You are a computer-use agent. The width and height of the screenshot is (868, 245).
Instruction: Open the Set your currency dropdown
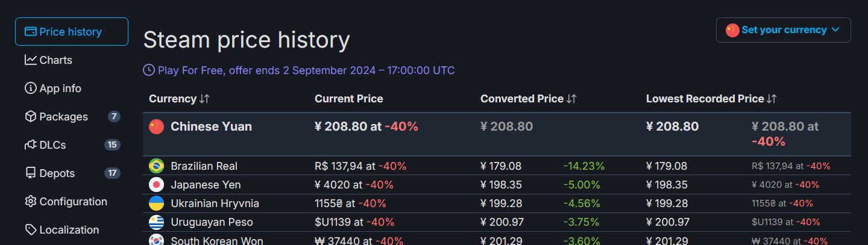(x=783, y=30)
